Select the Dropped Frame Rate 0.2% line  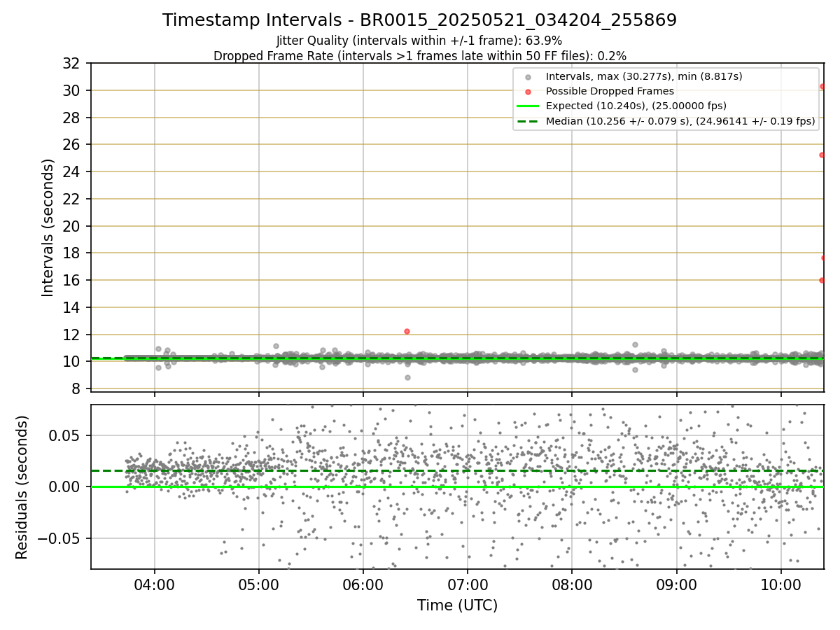coord(419,55)
